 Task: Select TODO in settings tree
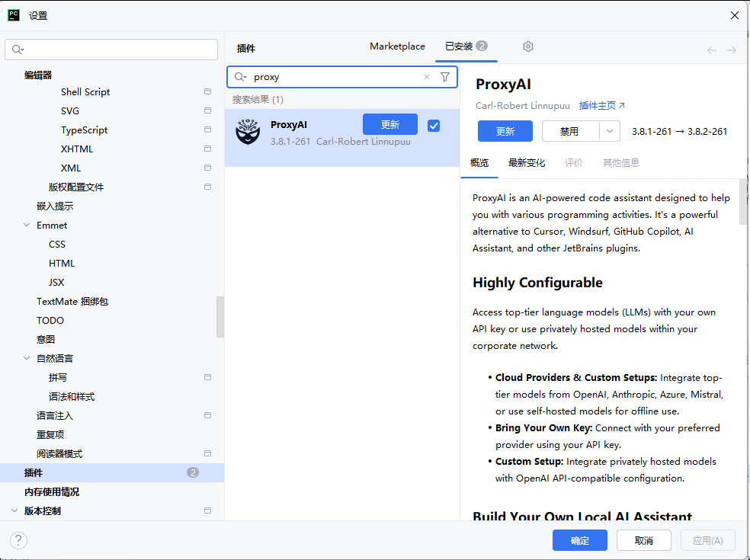(50, 321)
